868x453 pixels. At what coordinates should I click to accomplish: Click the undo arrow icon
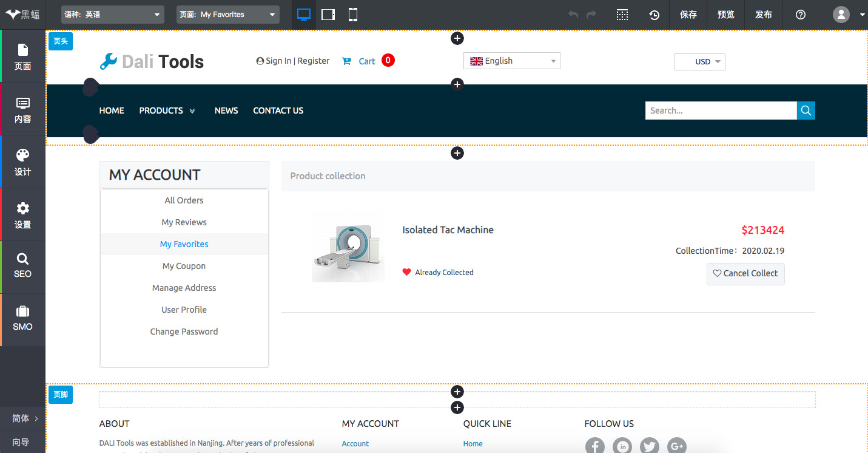[x=573, y=15]
